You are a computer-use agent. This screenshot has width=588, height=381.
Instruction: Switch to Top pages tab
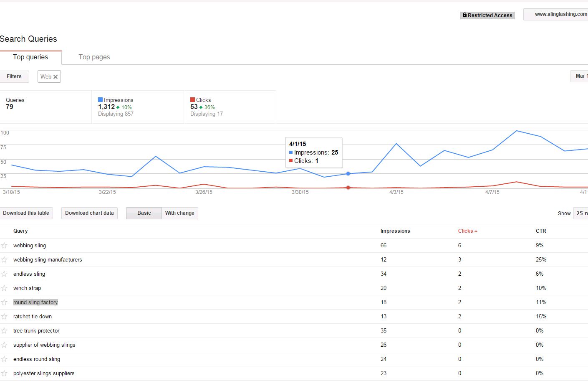[x=94, y=57]
